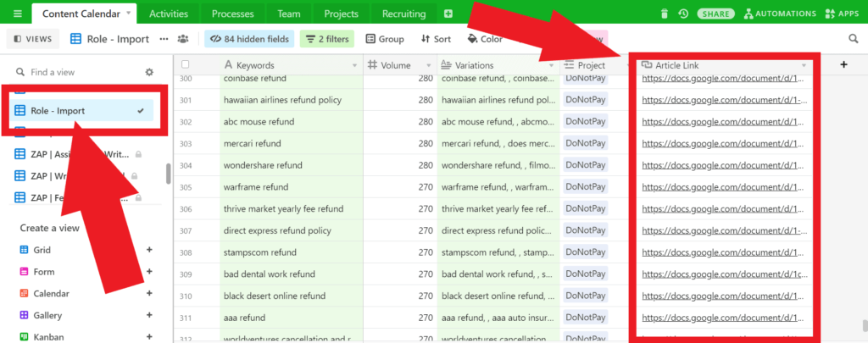The width and height of the screenshot is (868, 343).
Task: Click the Role - Import view title
Action: coord(118,39)
